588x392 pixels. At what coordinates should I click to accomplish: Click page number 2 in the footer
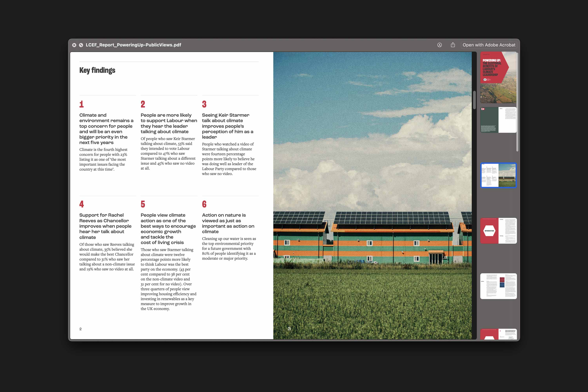(x=81, y=329)
